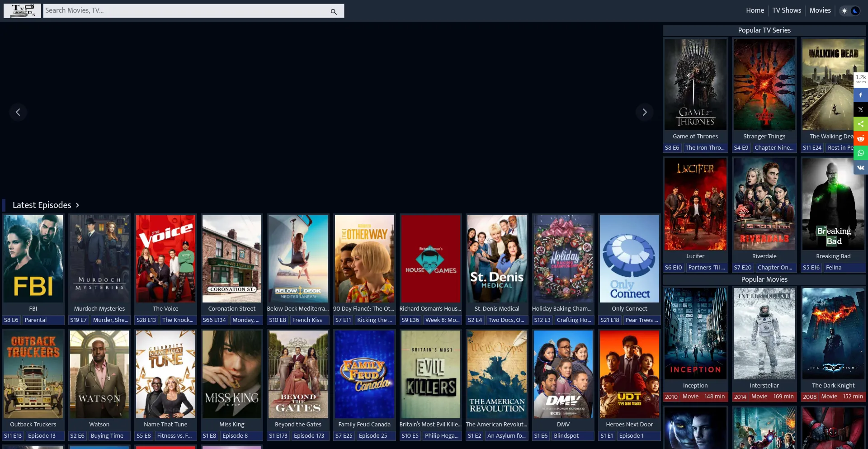The height and width of the screenshot is (449, 868).
Task: Click the green ShareThis icon
Action: point(861,124)
